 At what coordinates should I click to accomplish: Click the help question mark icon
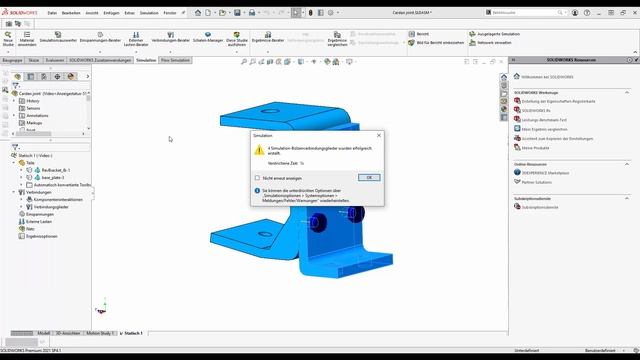[587, 13]
